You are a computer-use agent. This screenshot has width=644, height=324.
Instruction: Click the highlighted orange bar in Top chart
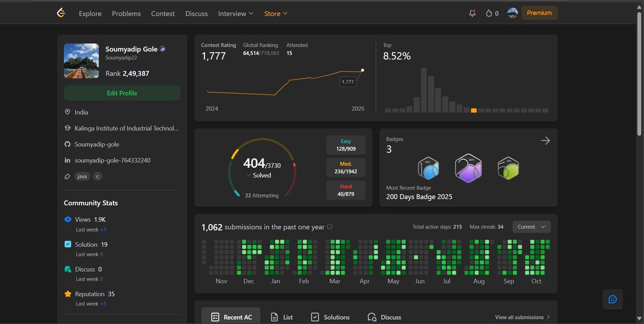[x=473, y=110]
